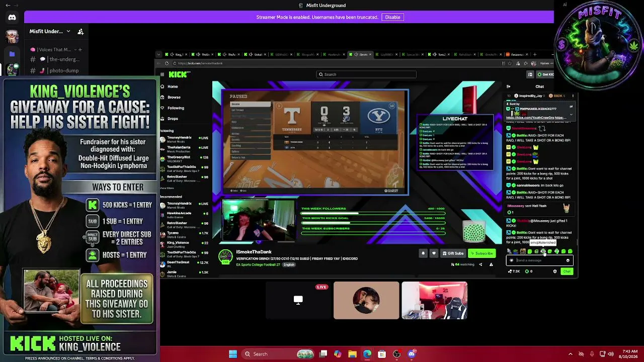644x362 pixels.
Task: Select the emojiAstonished emote in quick bar
Action: coord(543,251)
